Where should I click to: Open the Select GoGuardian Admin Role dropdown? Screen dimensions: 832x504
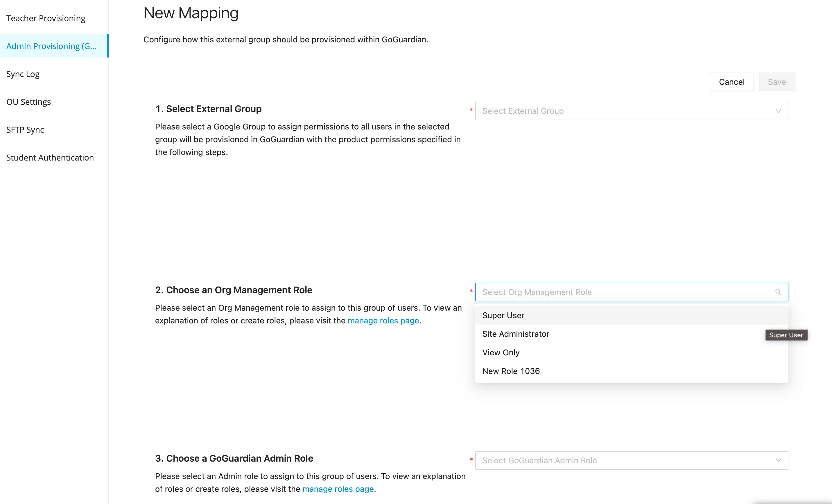[632, 460]
